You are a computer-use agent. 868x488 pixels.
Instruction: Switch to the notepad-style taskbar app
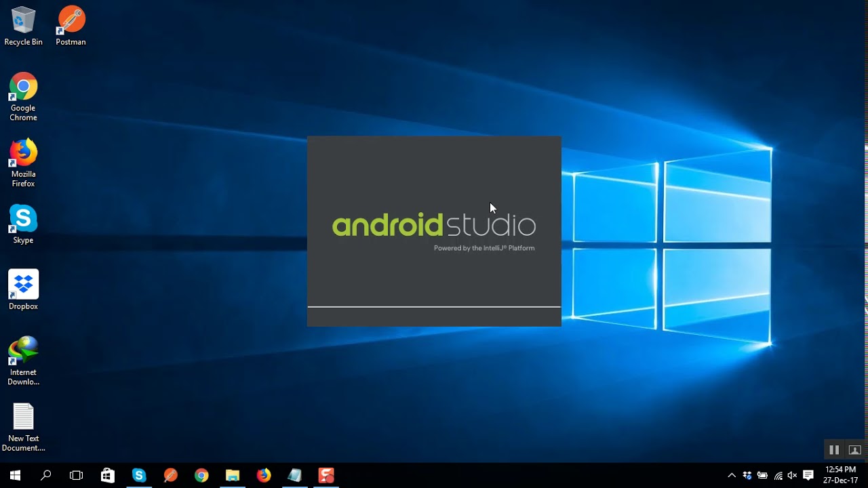295,475
